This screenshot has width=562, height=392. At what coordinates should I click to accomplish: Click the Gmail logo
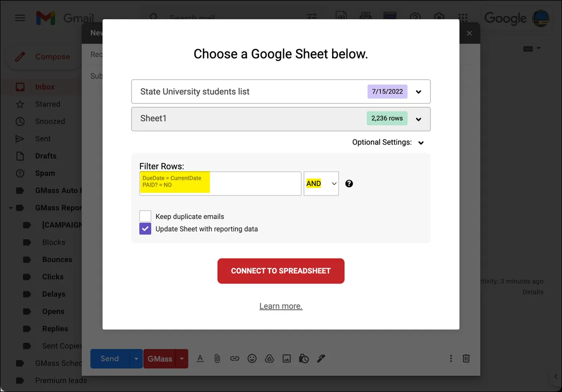[65, 18]
